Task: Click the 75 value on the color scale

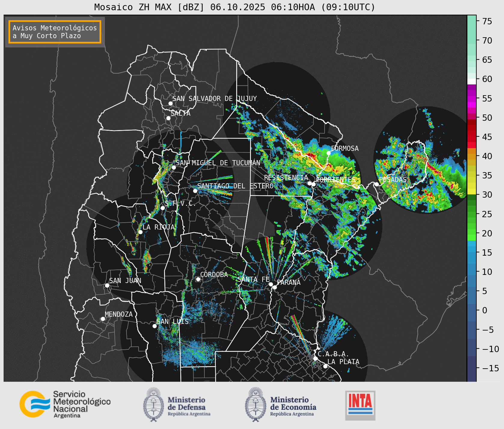Action: tap(487, 21)
